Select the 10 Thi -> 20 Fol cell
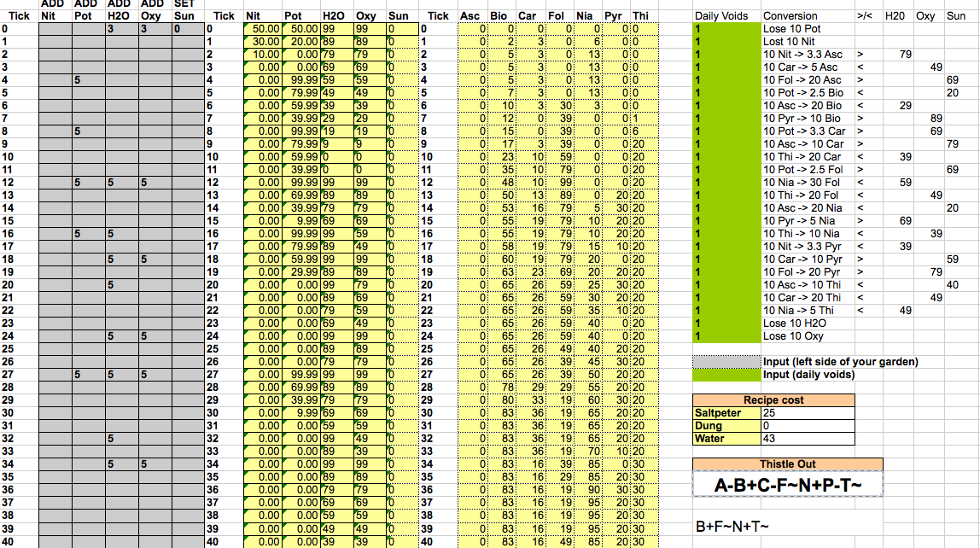Image resolution: width=980 pixels, height=548 pixels. pyautogui.click(x=808, y=195)
